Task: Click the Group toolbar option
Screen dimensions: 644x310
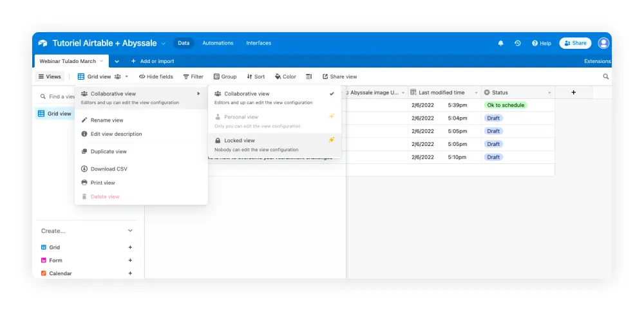Action: pyautogui.click(x=225, y=77)
